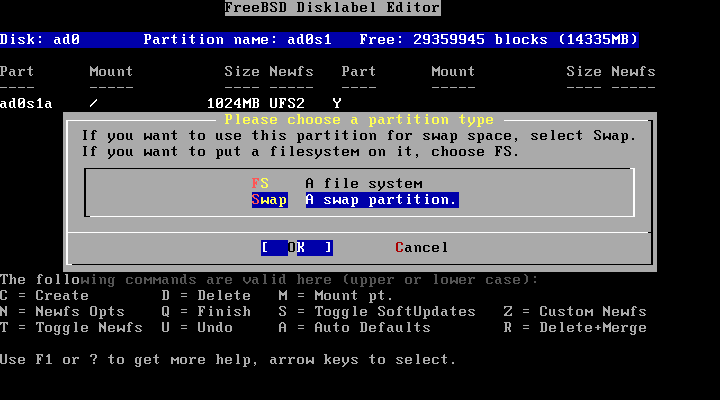Click 'R = Delete+Merge' command
Image resolution: width=720 pixels, height=400 pixels.
pos(575,328)
